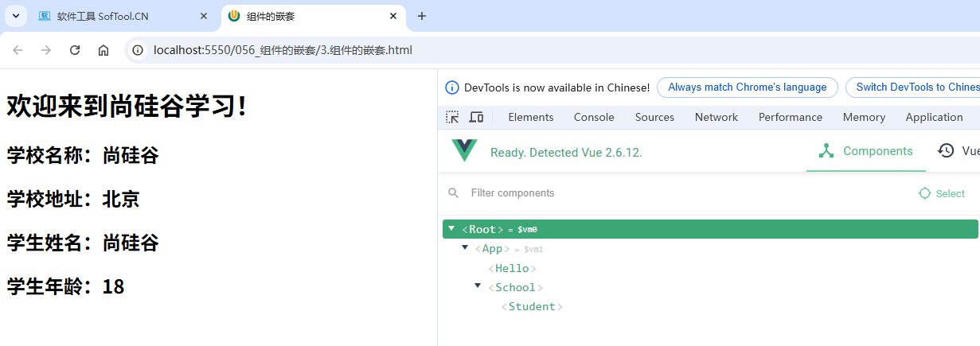Open the tab search dropdown arrow

tap(15, 16)
